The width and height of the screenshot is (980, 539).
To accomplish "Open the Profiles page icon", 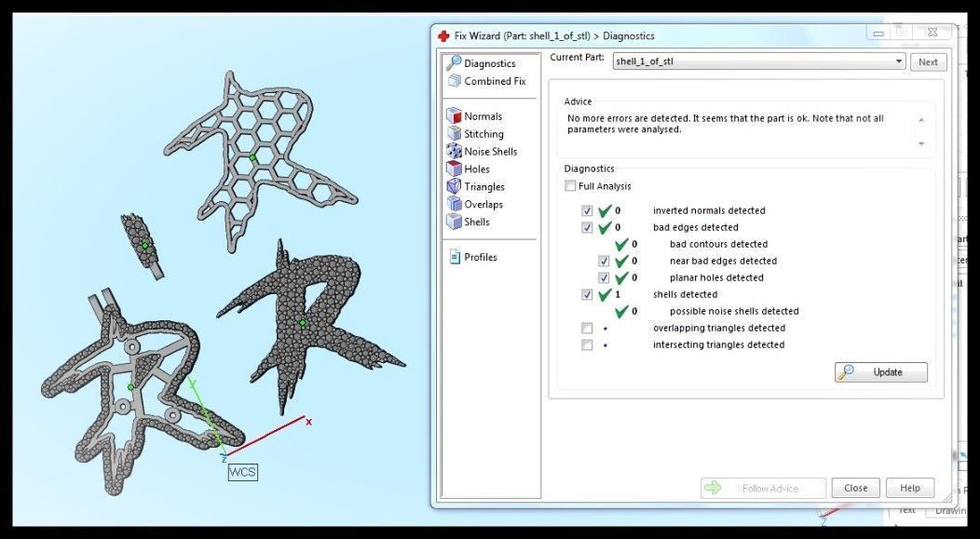I will coord(455,257).
